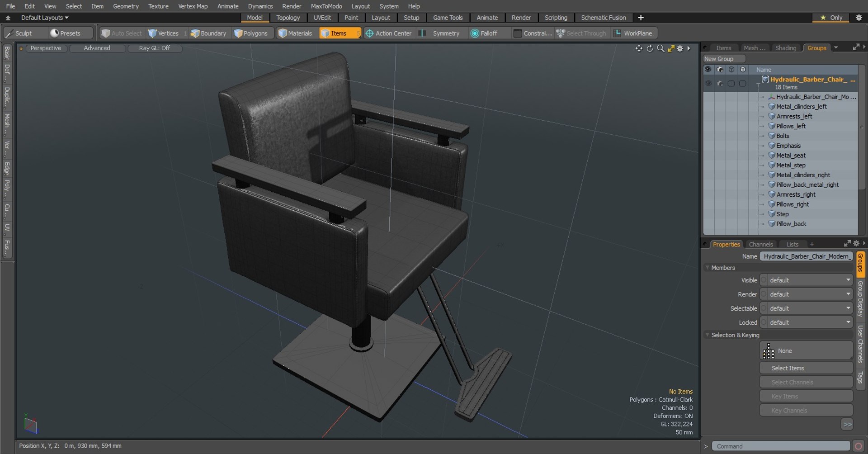Switch to the Shading panel tab
868x454 pixels.
pos(786,48)
